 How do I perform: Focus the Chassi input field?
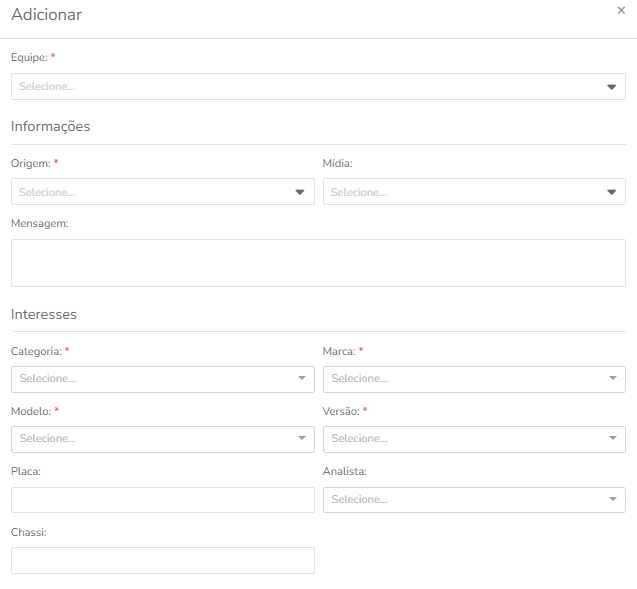point(162,561)
